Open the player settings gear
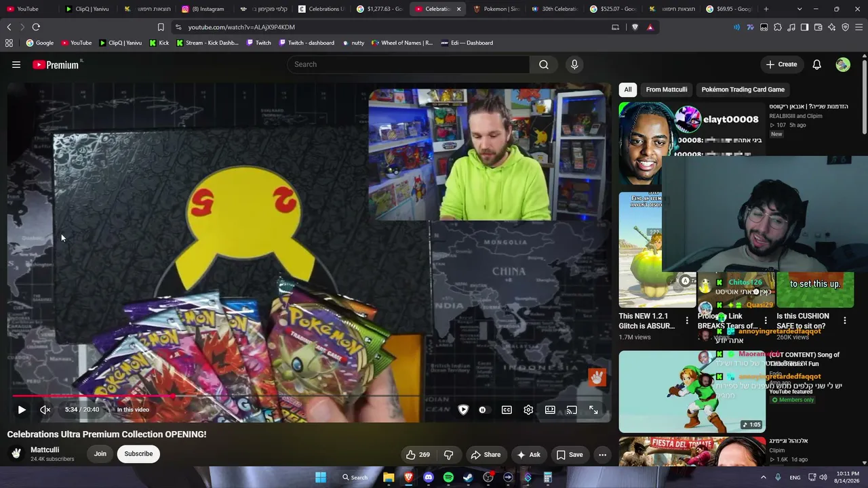This screenshot has height=488, width=868. pos(528,409)
